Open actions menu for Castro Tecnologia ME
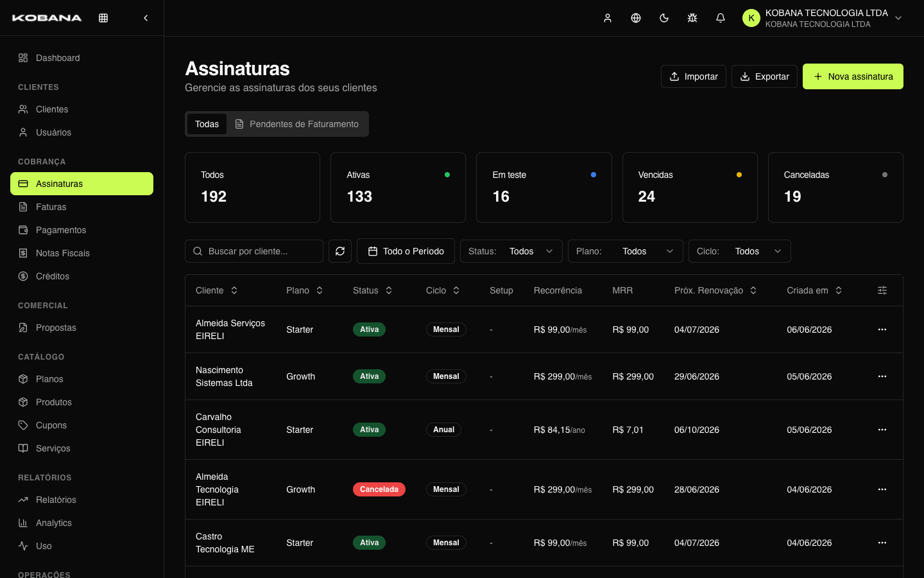The image size is (924, 578). [x=882, y=543]
